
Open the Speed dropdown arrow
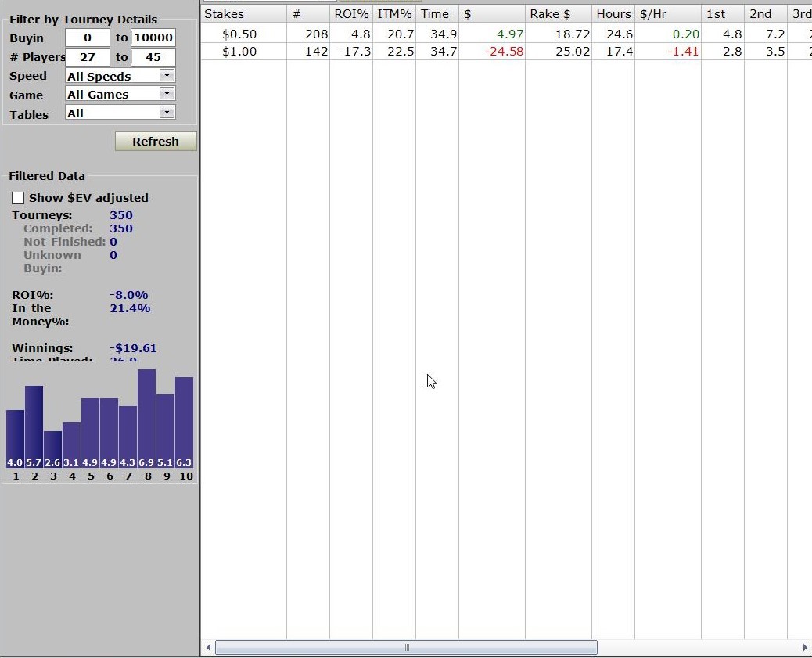click(167, 76)
